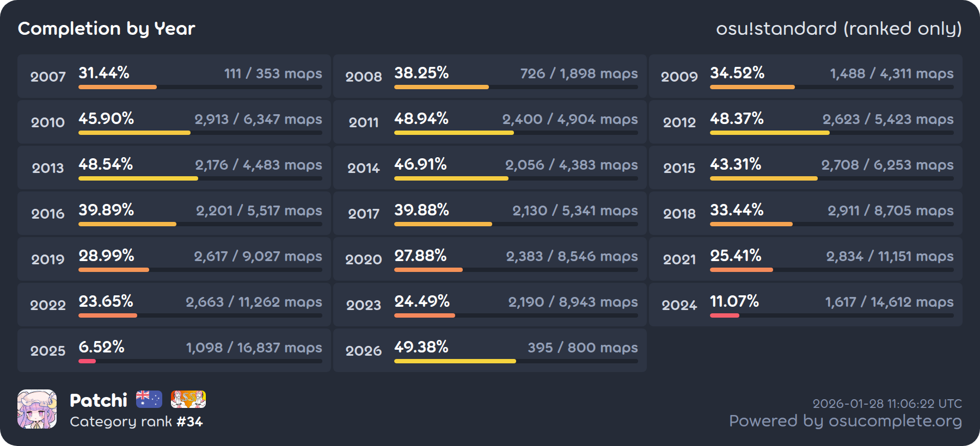Image resolution: width=980 pixels, height=446 pixels.
Task: Click the osu!standard (ranked only) label
Action: pos(838,28)
